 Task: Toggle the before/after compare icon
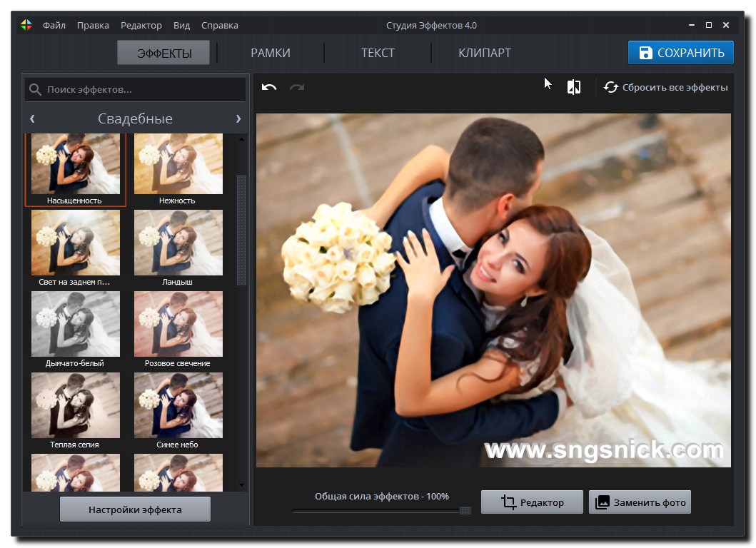(574, 87)
